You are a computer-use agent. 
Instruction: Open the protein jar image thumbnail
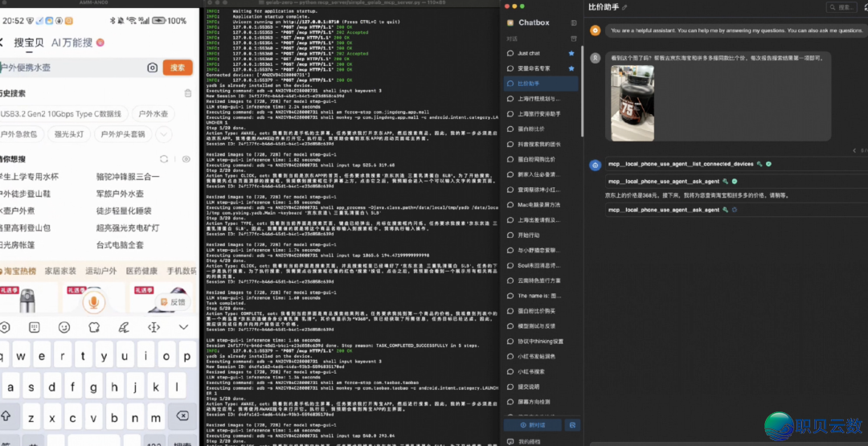click(633, 103)
